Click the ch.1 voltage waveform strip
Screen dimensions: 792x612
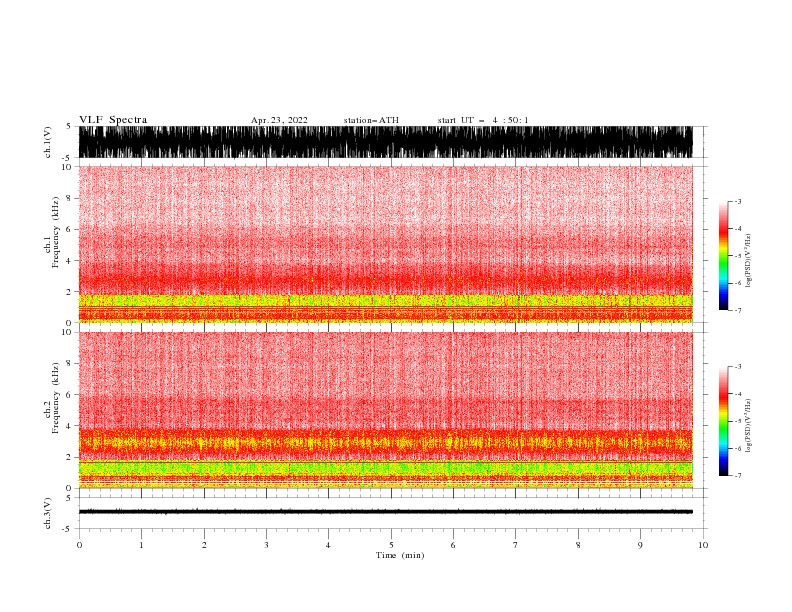pos(385,142)
